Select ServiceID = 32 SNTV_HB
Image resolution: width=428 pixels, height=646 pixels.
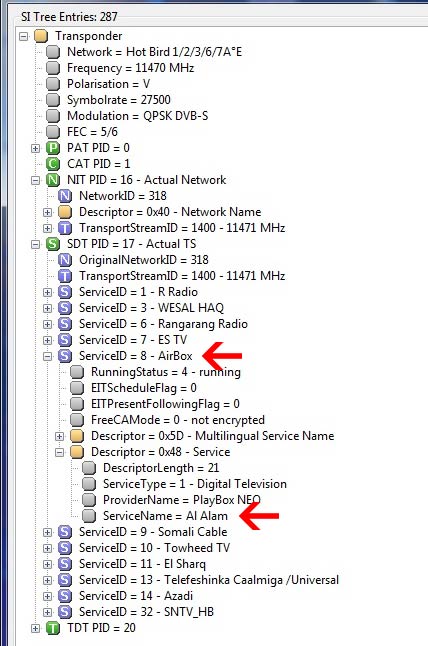pos(146,612)
